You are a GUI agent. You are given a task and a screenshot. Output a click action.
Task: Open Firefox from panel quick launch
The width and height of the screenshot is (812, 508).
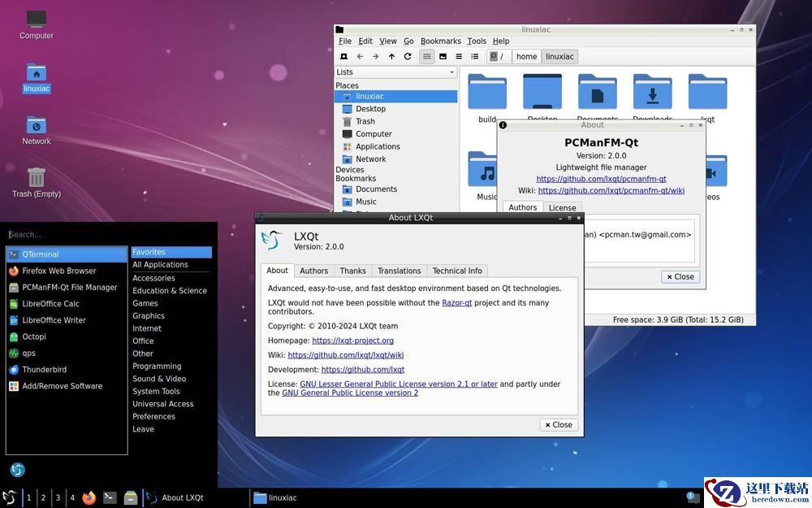coord(89,497)
